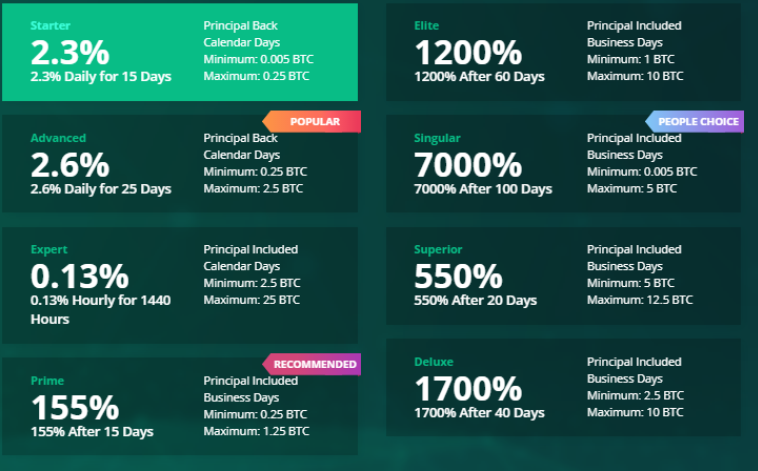This screenshot has width=758, height=471.
Task: Select the Singular 7000% plan card
Action: tap(563, 163)
